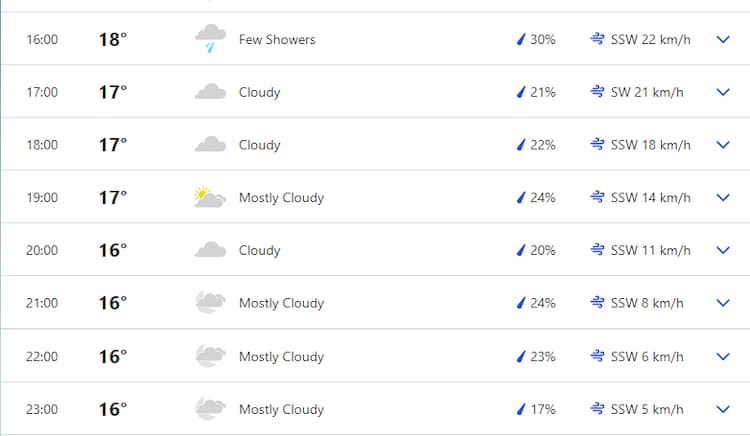Click the cloud icon in 20:00 row
Image resolution: width=750 pixels, height=436 pixels.
pos(210,250)
